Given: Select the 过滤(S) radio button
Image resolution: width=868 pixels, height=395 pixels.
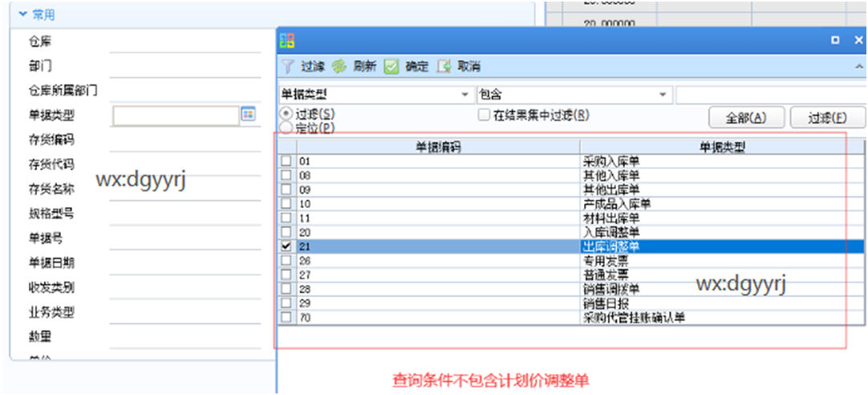Looking at the screenshot, I should pyautogui.click(x=286, y=113).
